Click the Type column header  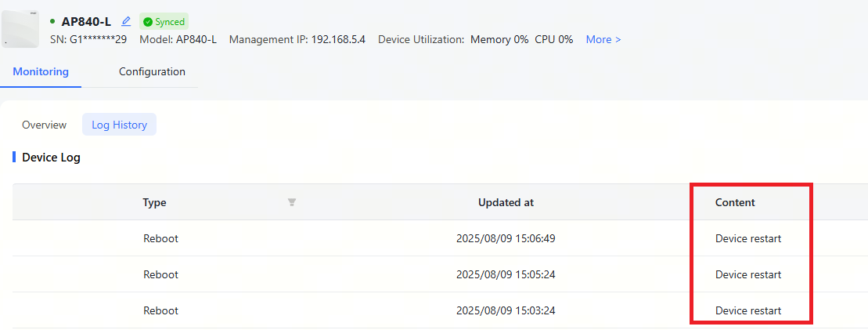154,202
